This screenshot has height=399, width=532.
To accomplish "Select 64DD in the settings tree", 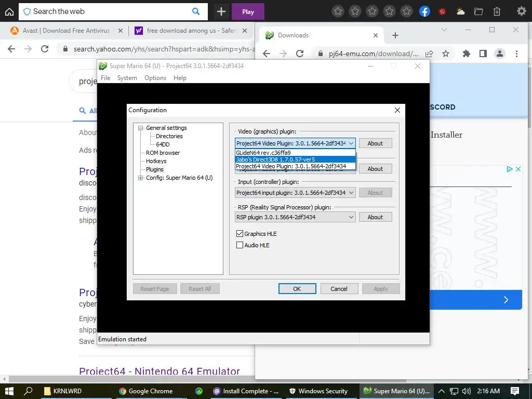I will [x=163, y=144].
